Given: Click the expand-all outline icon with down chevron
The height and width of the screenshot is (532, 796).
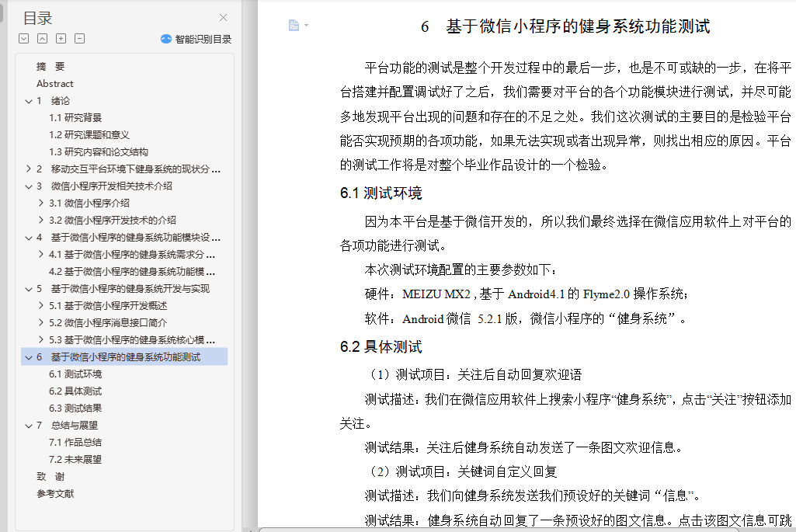Looking at the screenshot, I should pyautogui.click(x=24, y=39).
